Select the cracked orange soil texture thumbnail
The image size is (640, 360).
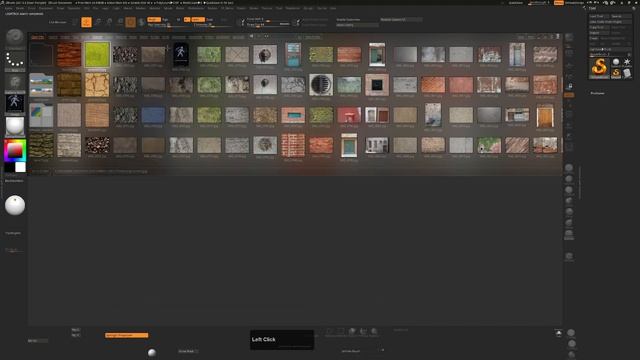97,85
